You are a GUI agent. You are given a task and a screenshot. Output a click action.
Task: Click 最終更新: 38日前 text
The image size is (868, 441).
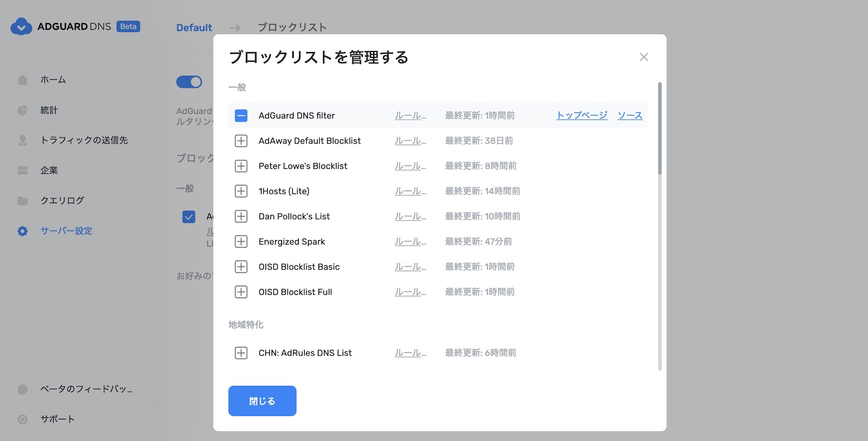[x=479, y=141]
